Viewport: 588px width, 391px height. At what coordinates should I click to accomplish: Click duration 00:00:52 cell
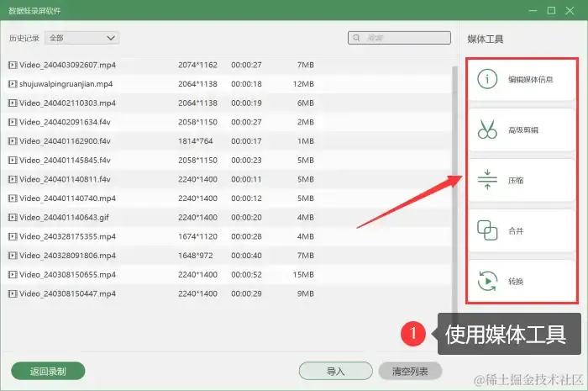[x=246, y=275]
